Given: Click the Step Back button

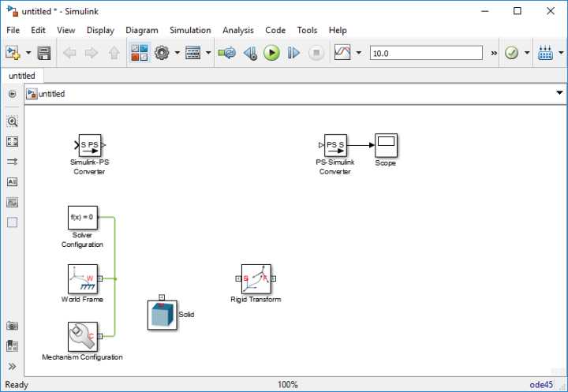Looking at the screenshot, I should click(250, 53).
